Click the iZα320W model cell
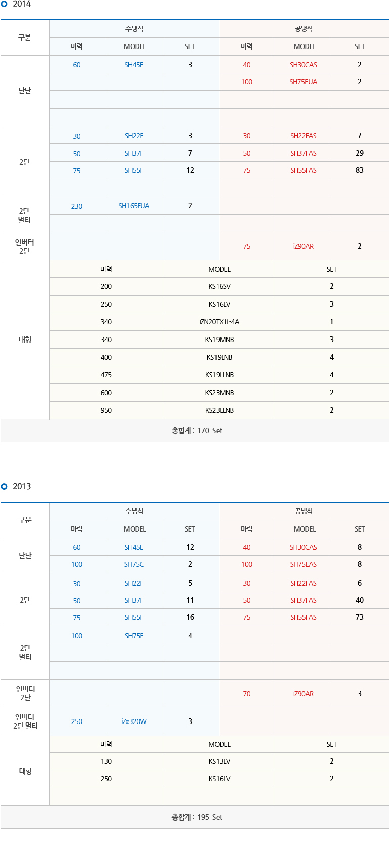The image size is (389, 868). point(134,721)
